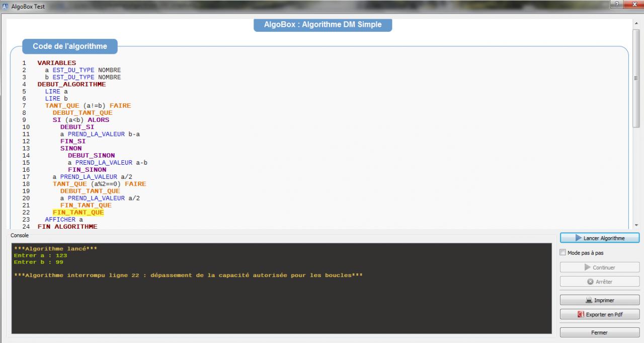The image size is (644, 343).
Task: Click the highlighted FIN_TANT_QUE on line 22
Action: pyautogui.click(x=78, y=213)
